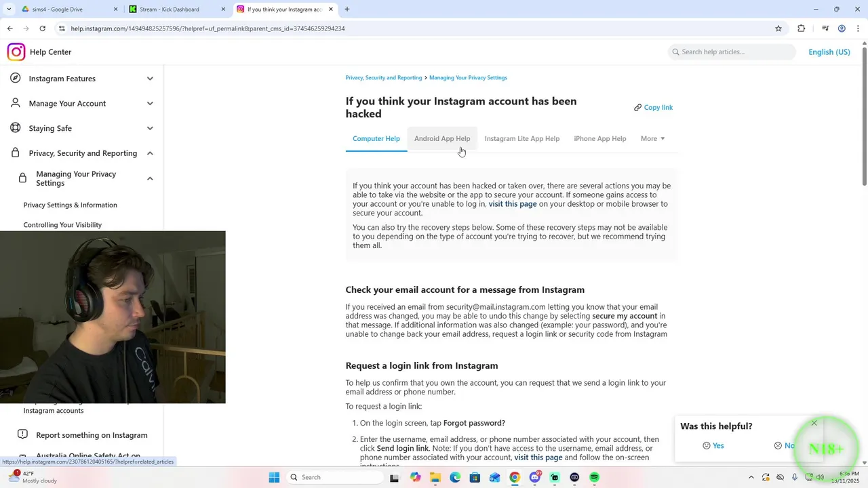Viewport: 868px width, 488px height.
Task: Open Controlling Your Visibility sidebar item
Action: 62,224
